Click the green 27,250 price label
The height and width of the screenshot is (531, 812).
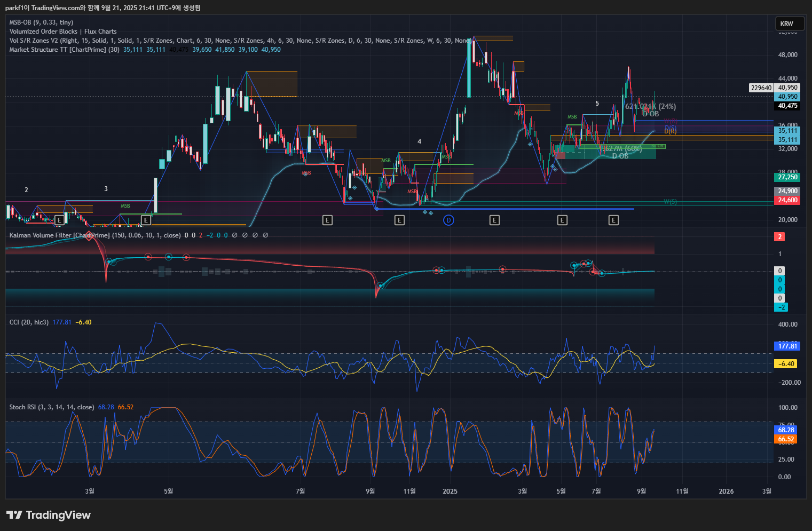787,177
